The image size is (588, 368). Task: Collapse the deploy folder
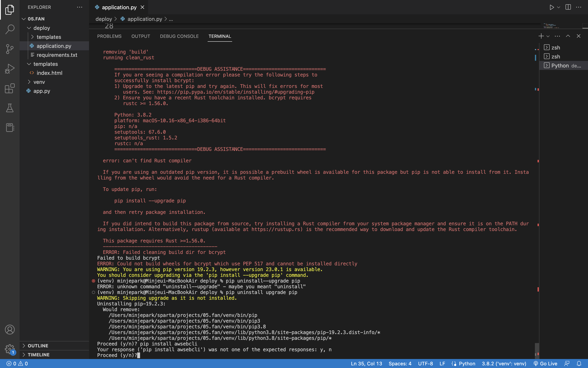55,28
